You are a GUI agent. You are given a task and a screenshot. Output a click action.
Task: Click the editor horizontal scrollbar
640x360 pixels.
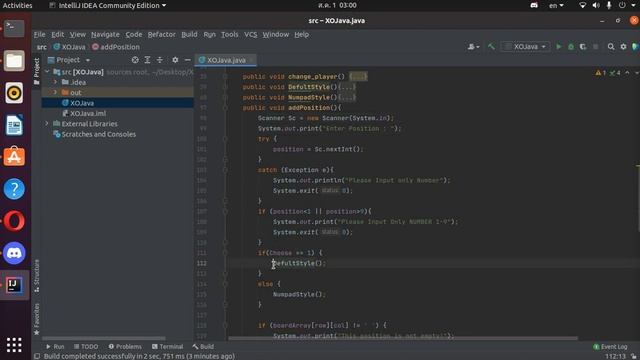pyautogui.click(x=403, y=338)
